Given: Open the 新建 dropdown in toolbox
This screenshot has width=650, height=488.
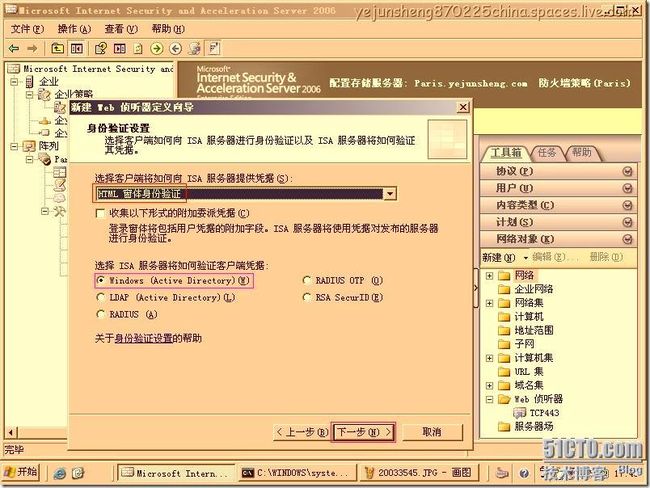Looking at the screenshot, I should [504, 257].
